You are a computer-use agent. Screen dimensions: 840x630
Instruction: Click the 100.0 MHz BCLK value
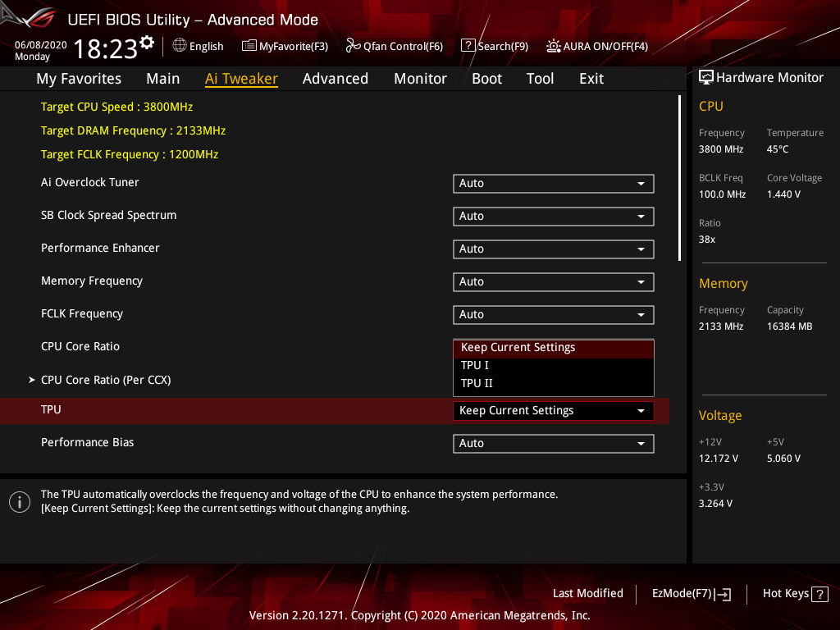tap(722, 194)
